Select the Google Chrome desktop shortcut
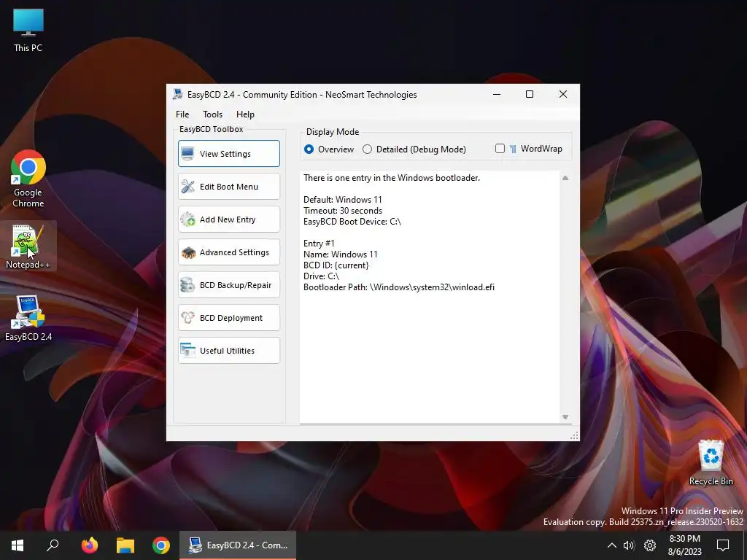 (28, 179)
